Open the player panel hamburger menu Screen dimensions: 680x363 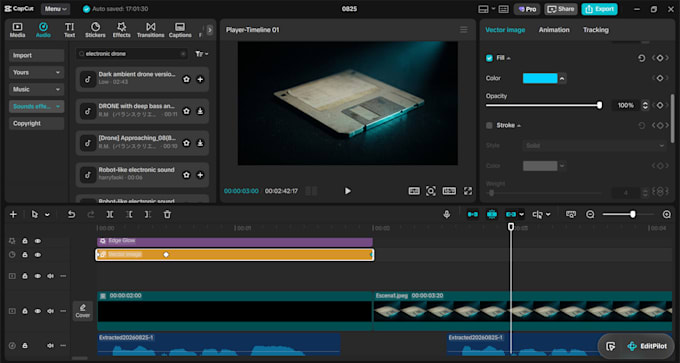coord(464,29)
